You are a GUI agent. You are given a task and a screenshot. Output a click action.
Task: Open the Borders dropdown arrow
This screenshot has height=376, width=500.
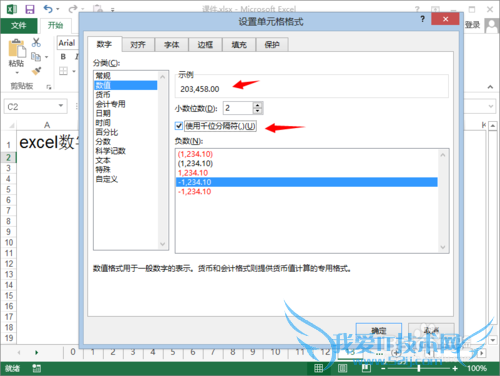(x=74, y=71)
